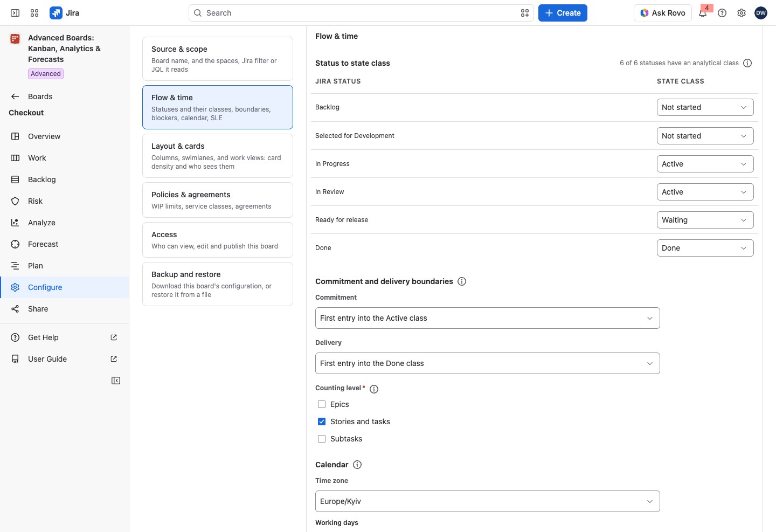Select Layout & cards settings section
Viewport: 776px width, 532px height.
pos(218,156)
